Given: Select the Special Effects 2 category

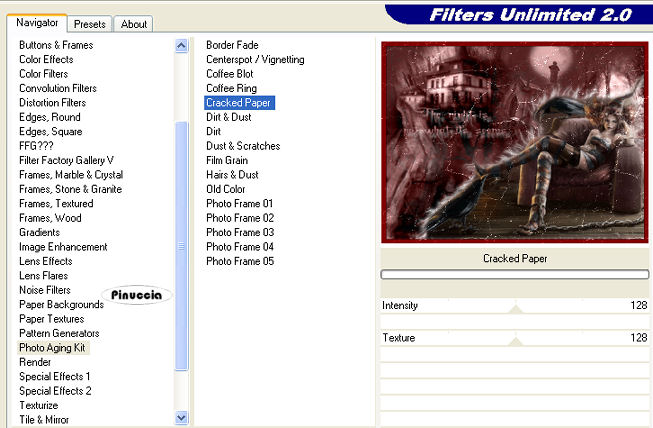Looking at the screenshot, I should pyautogui.click(x=55, y=391).
